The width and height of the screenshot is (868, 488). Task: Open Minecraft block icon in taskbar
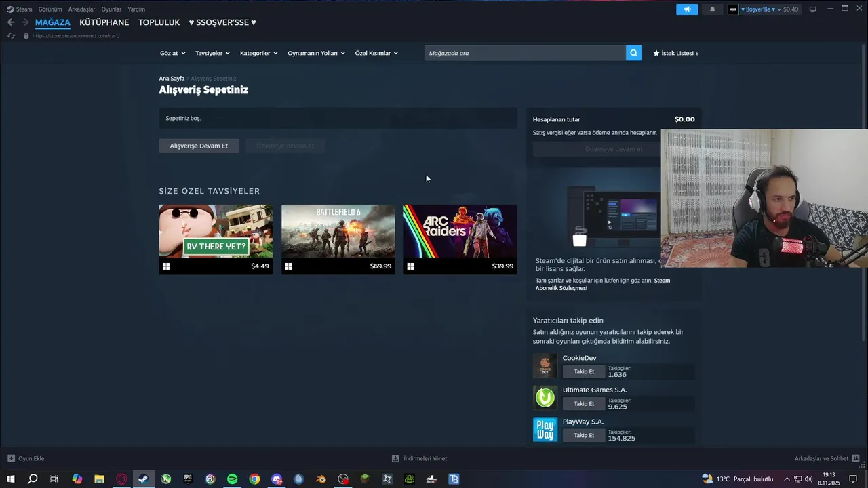click(x=365, y=479)
